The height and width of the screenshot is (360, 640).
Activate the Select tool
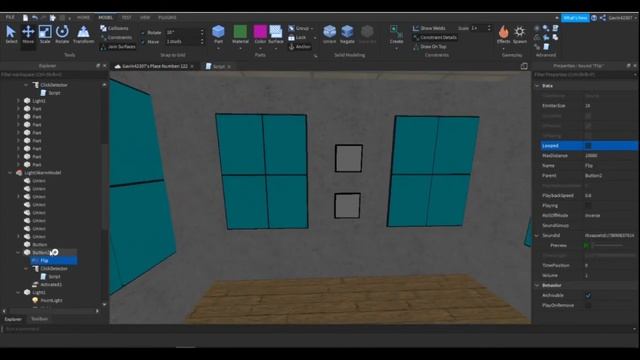(x=11, y=34)
